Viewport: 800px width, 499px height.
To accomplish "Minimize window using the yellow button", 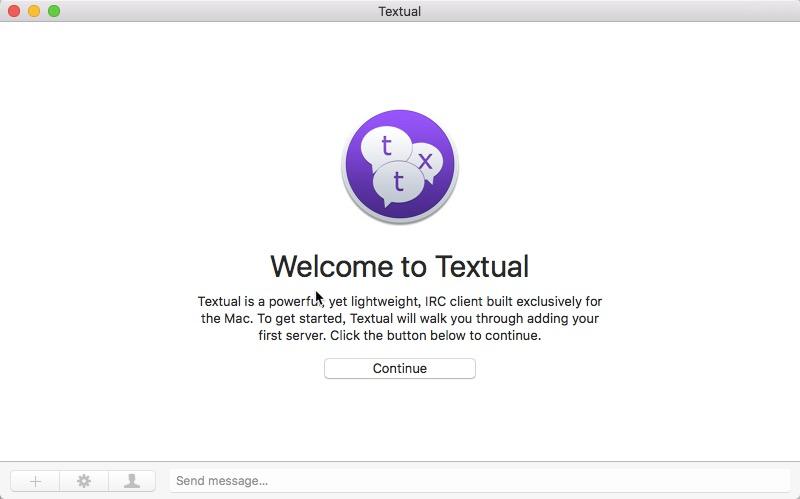I will (34, 11).
